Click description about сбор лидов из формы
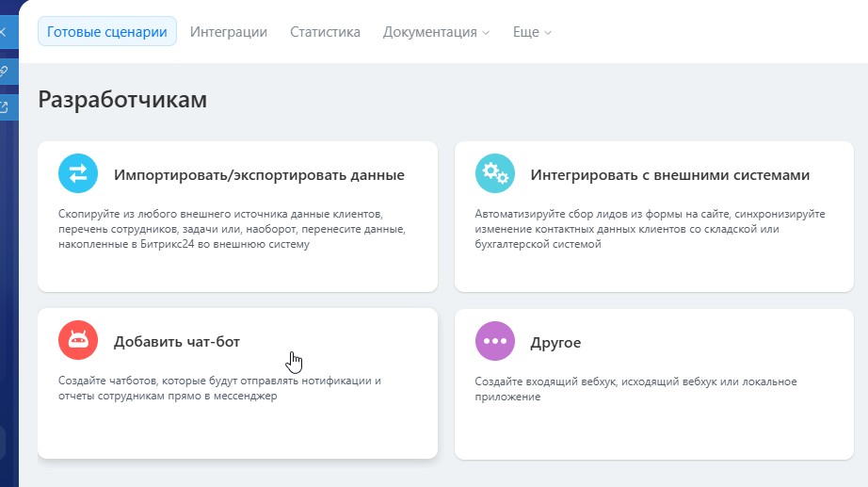Screen dimensions: 868x487 650,229
